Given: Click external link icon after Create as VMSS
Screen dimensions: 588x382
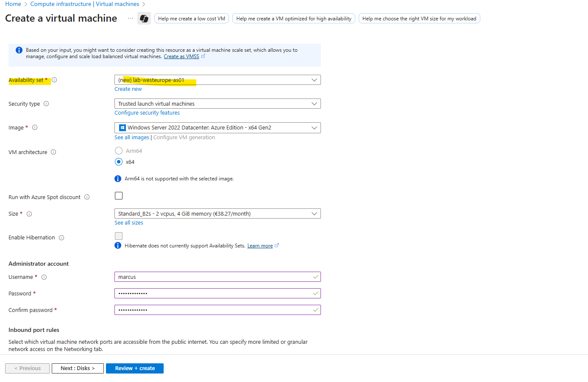Looking at the screenshot, I should tap(203, 56).
